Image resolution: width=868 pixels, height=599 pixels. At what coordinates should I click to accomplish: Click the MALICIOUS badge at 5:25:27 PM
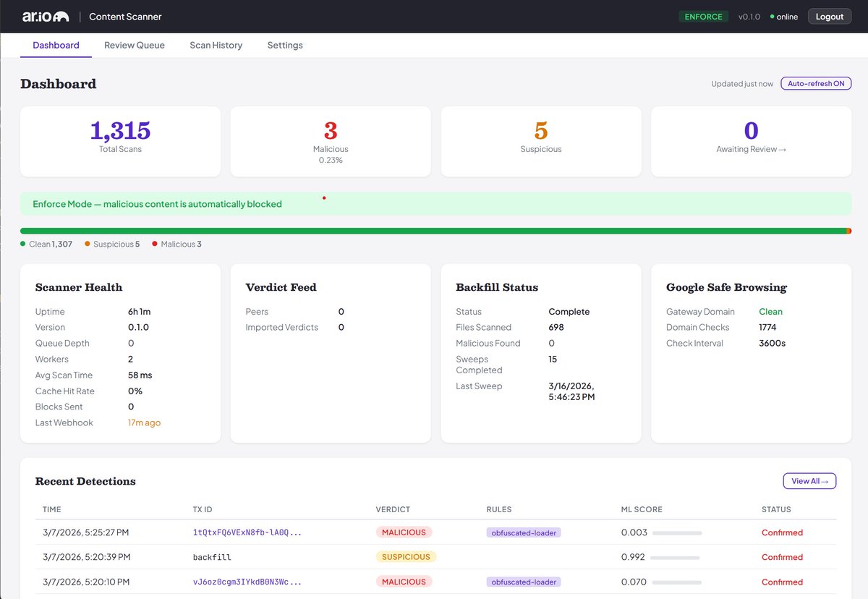[404, 532]
